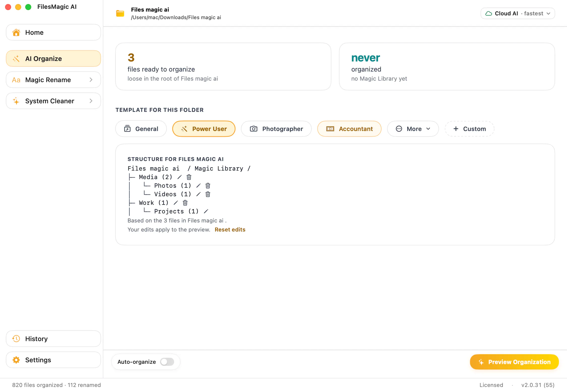The width and height of the screenshot is (567, 392).
Task: Expand the Magic Rename chevron
Action: 91,80
